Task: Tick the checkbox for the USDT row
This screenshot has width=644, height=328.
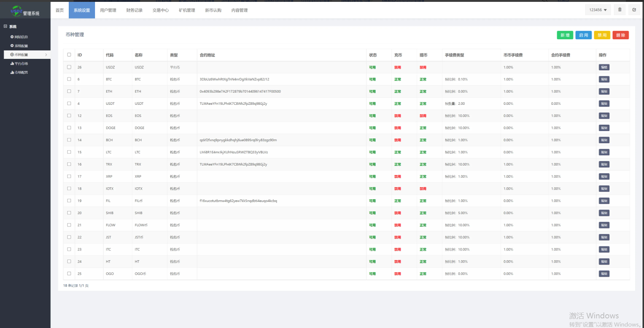Action: coord(69,104)
